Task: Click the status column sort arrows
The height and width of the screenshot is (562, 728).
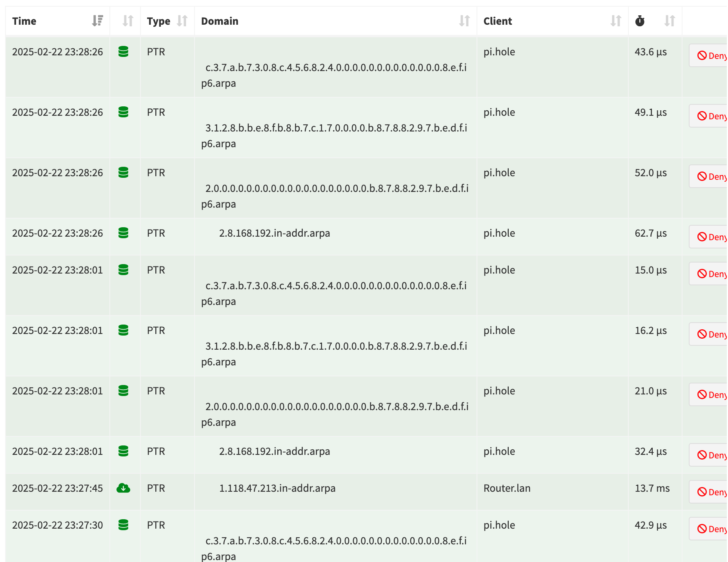Action: 128,21
